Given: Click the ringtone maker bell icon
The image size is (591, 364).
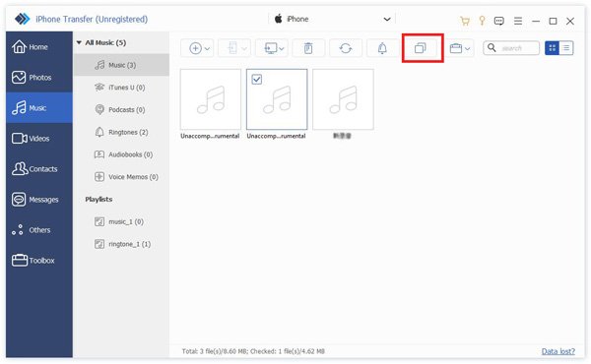Looking at the screenshot, I should click(382, 48).
